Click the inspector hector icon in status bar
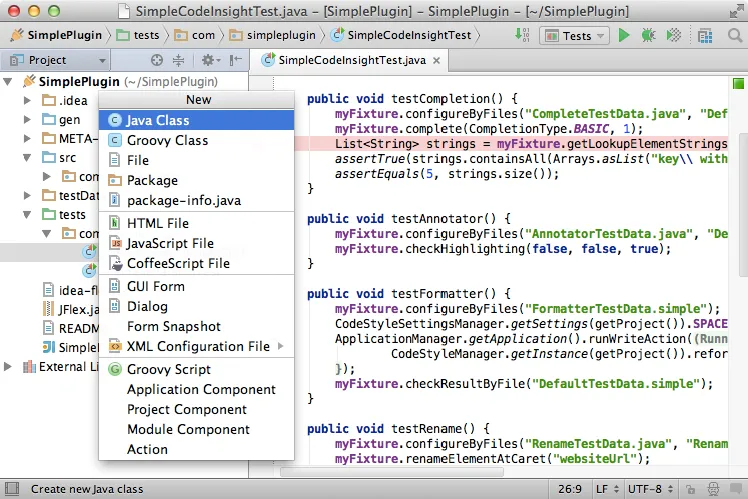This screenshot has width=748, height=499. tap(713, 489)
